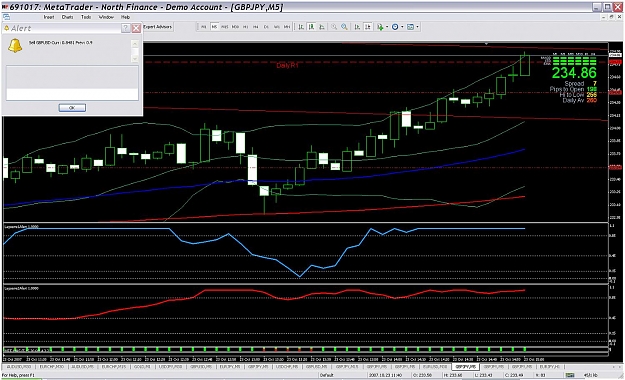This screenshot has width=625, height=380.
Task: Click the alert bell icon
Action: point(15,46)
